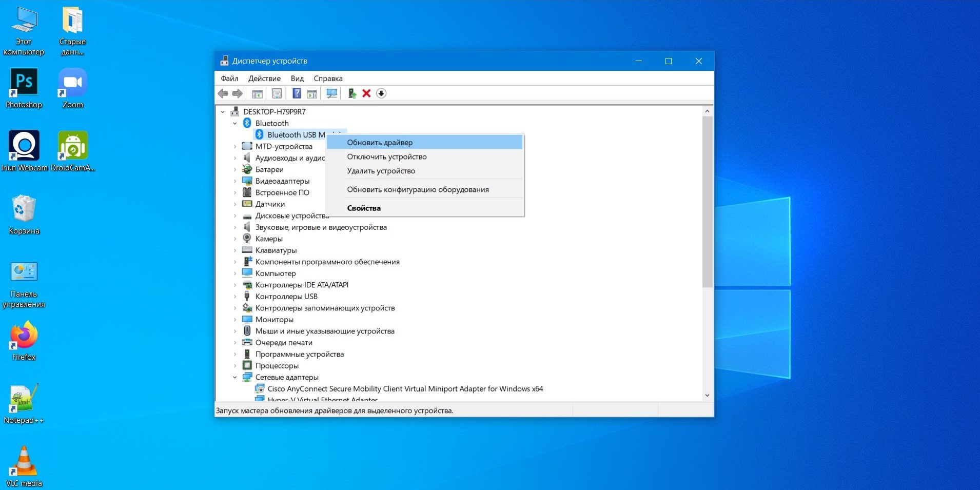Viewport: 980px width, 490px height.
Task: Choose Обновить конфигурацию оборудования menu entry
Action: tap(424, 189)
